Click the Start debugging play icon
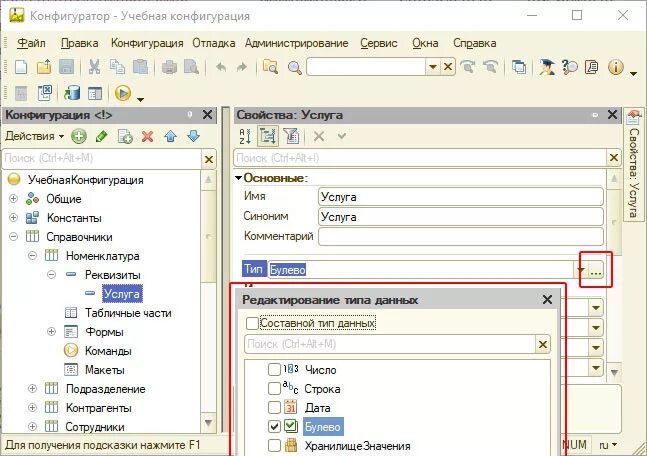The image size is (647, 456). tap(123, 93)
